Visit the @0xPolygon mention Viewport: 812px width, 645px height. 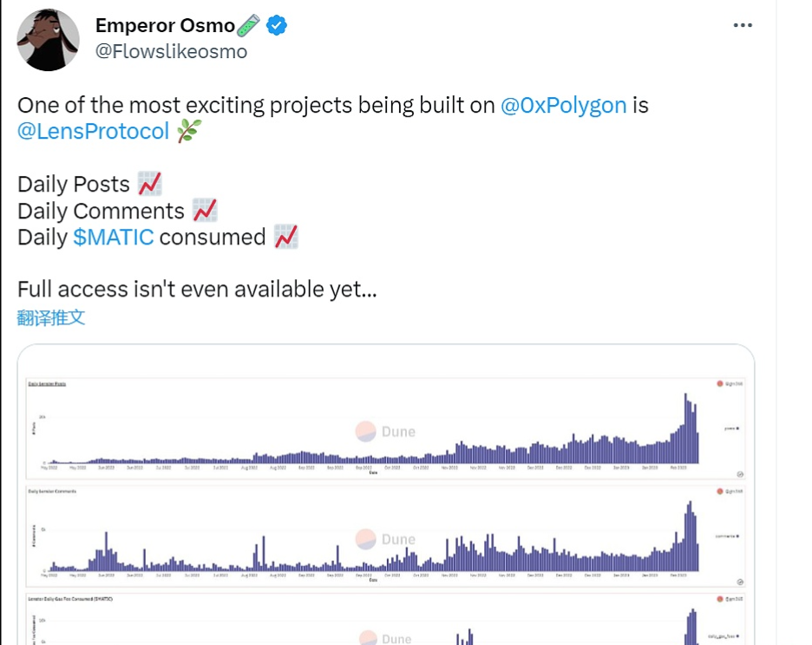pos(564,106)
